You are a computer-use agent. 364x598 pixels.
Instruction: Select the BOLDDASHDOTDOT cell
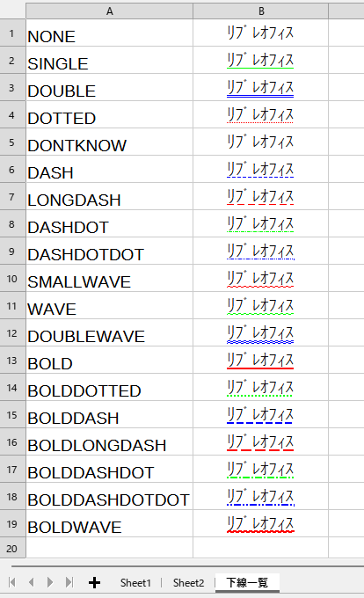(109, 496)
